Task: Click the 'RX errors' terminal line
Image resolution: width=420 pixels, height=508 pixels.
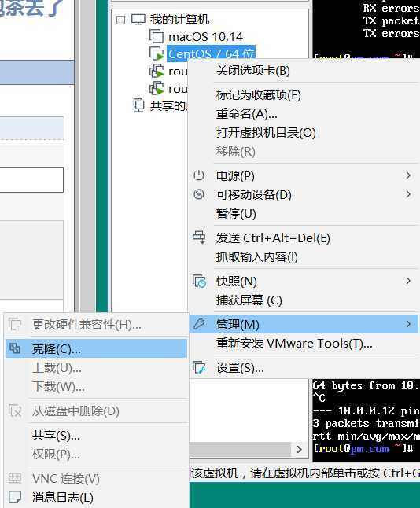Action: [x=391, y=8]
